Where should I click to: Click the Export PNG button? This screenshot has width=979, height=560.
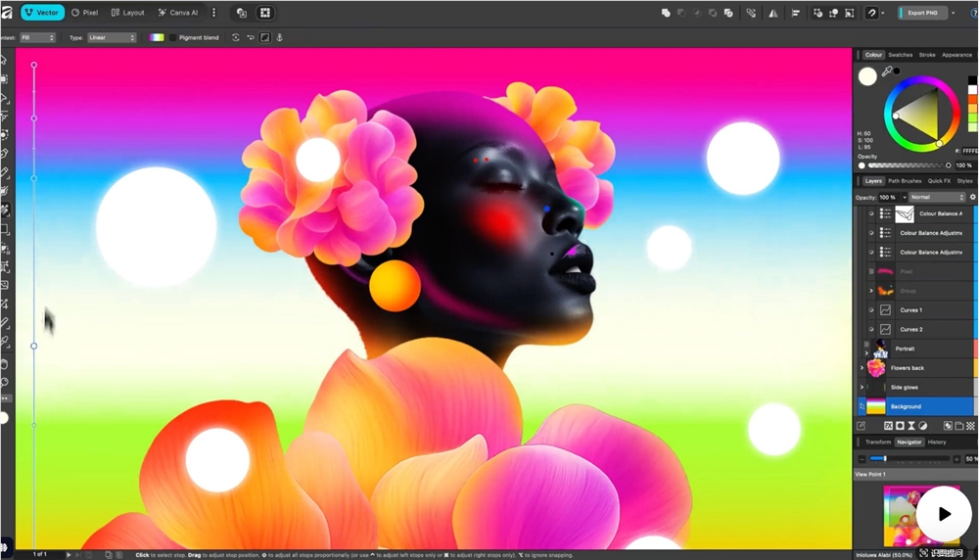[x=921, y=13]
